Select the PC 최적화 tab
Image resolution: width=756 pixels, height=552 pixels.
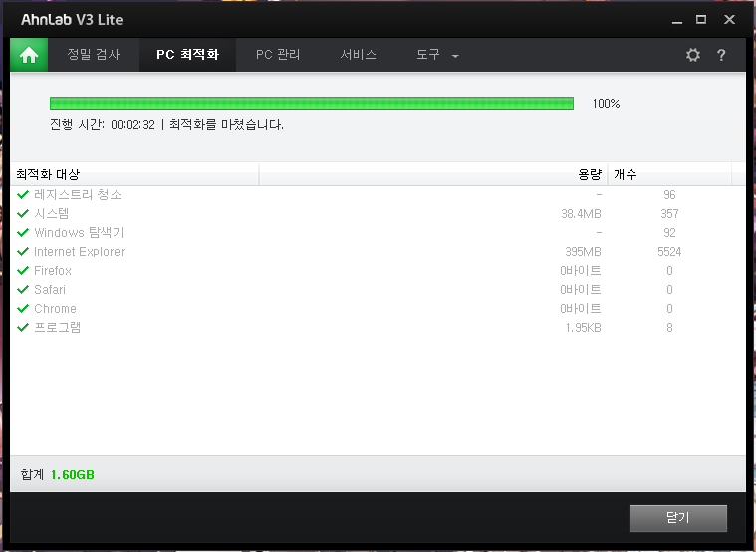coord(188,55)
